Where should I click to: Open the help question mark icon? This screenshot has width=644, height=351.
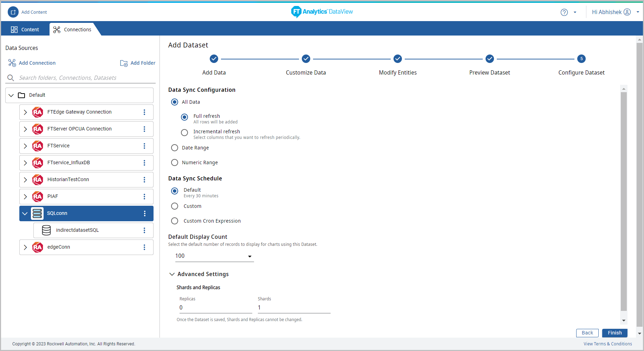click(x=564, y=12)
